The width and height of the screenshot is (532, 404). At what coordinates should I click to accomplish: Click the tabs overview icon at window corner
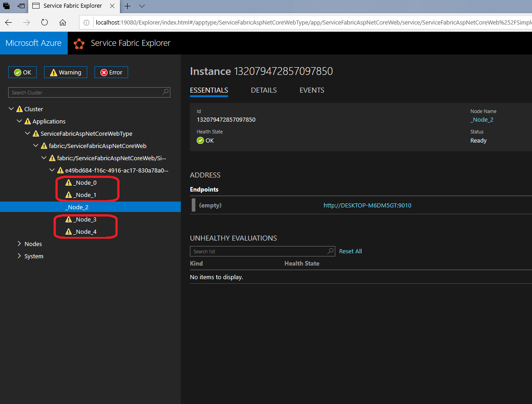(x=6, y=6)
